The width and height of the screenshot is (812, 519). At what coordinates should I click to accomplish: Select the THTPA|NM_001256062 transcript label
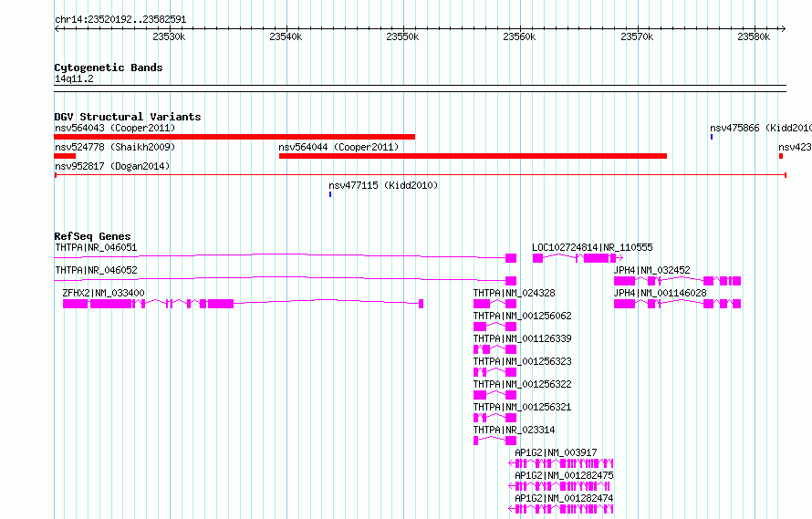click(x=523, y=316)
